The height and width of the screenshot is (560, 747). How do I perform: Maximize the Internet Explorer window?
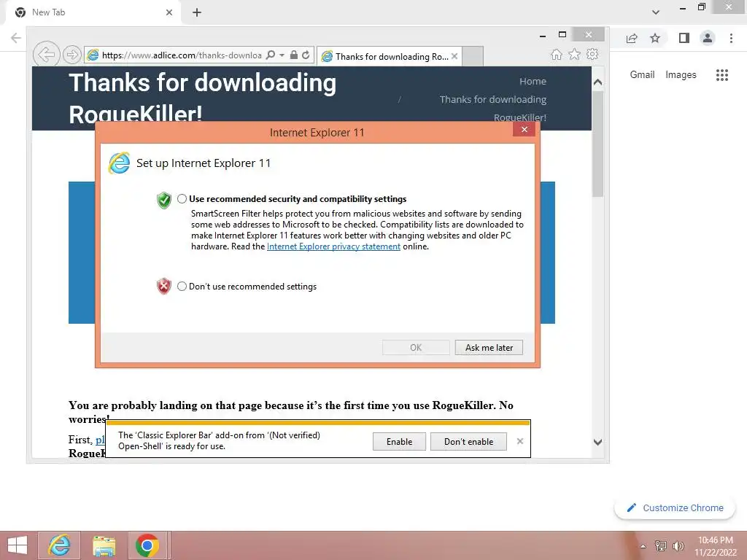pyautogui.click(x=562, y=34)
